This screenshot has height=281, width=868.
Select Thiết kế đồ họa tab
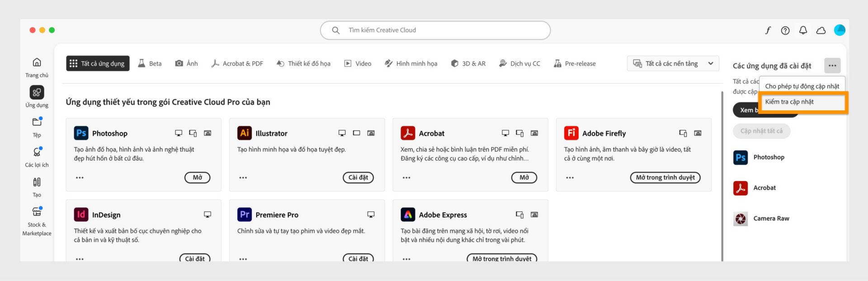click(303, 63)
